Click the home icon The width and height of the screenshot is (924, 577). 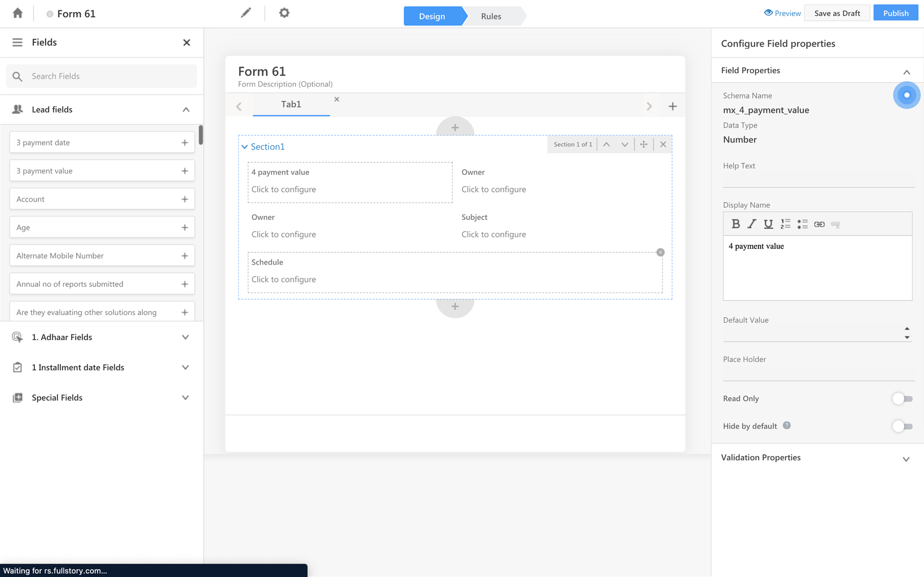coord(18,13)
